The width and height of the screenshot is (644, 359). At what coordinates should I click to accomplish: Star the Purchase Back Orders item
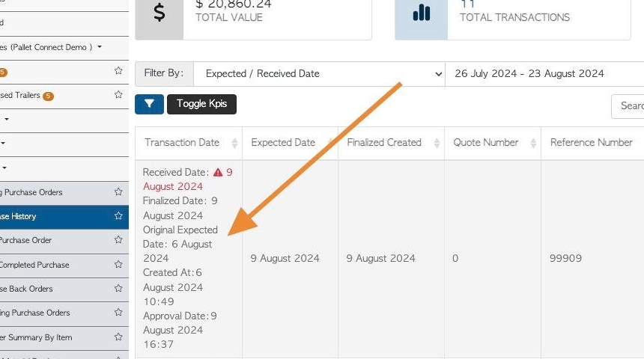119,288
